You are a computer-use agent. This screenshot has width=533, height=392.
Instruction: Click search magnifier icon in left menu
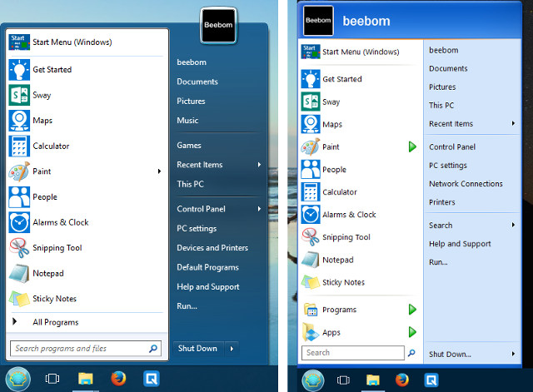click(x=153, y=348)
